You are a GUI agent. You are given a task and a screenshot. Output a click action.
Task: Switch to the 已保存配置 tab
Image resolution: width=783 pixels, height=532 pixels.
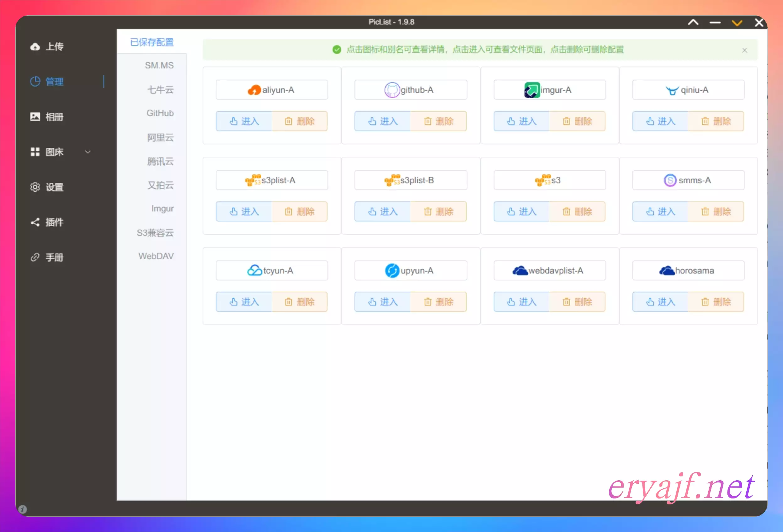pos(152,42)
